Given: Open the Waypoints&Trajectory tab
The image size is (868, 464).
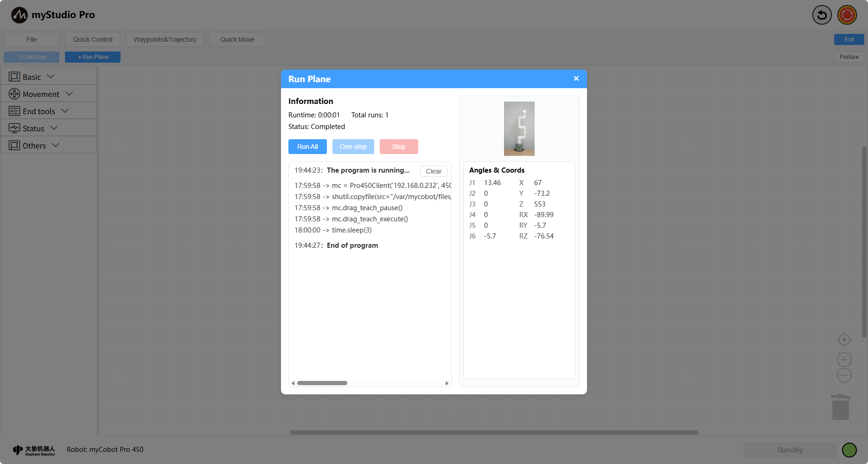Looking at the screenshot, I should (x=165, y=39).
